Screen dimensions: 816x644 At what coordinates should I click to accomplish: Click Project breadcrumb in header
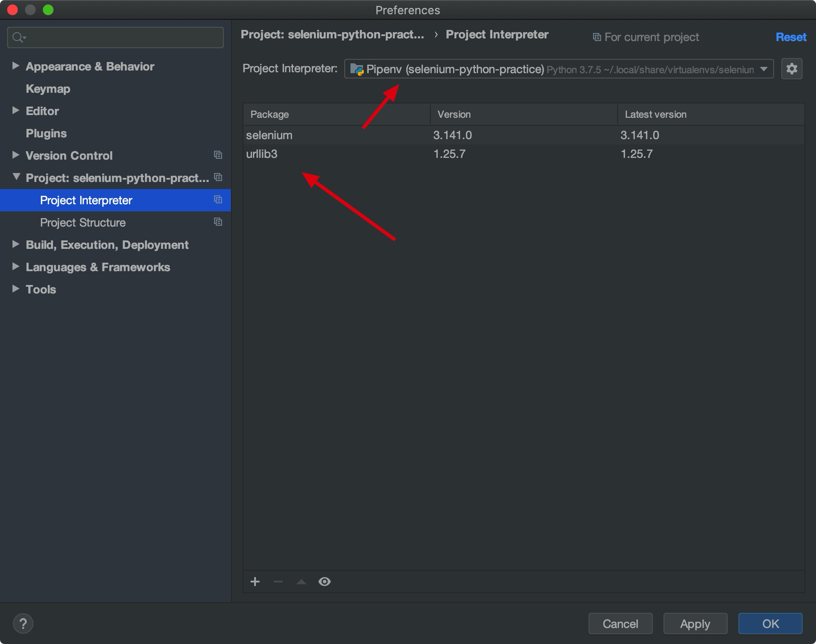coord(332,35)
